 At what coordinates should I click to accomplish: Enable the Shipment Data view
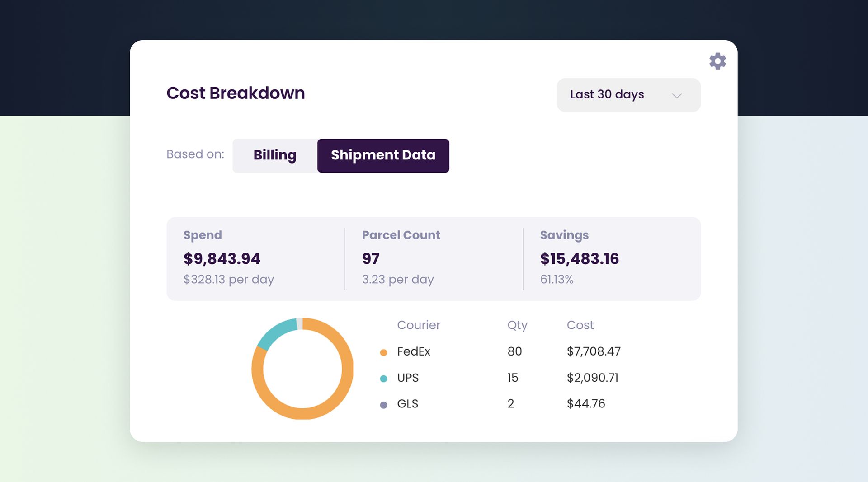click(x=383, y=155)
